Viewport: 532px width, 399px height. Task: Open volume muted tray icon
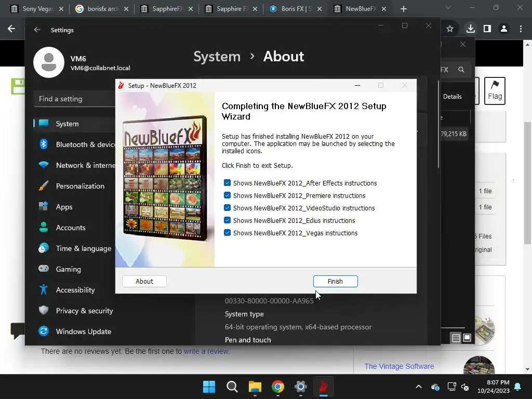point(465,387)
